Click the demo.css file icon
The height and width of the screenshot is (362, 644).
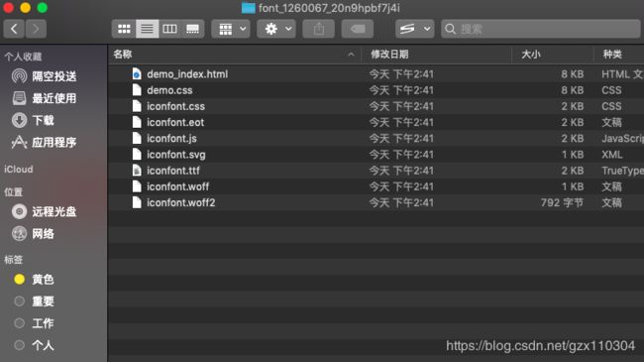137,90
